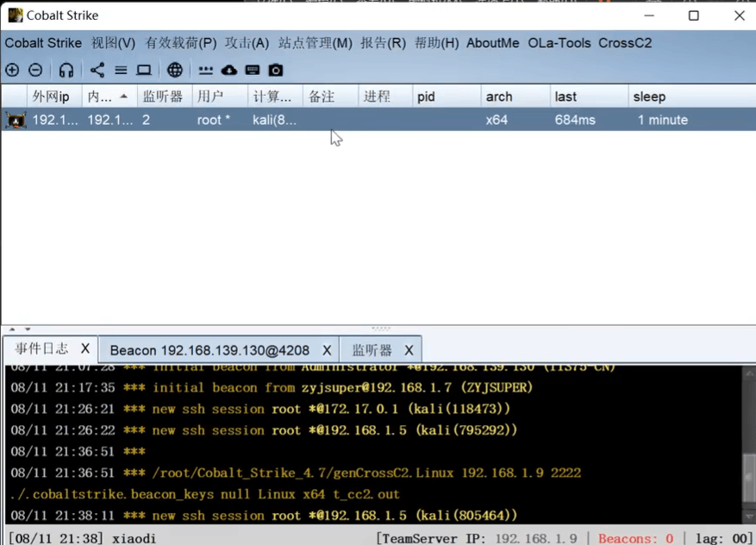The image size is (756, 545).
Task: Close the Beacon 192.168.139.130@4208 tab
Action: (327, 350)
